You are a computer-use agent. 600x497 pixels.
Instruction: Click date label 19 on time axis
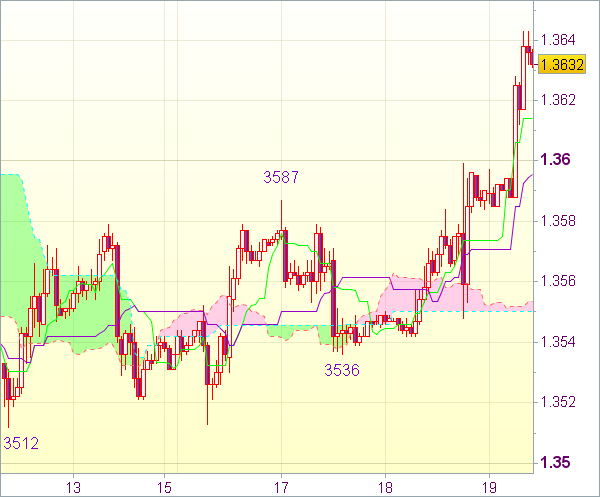click(x=489, y=488)
